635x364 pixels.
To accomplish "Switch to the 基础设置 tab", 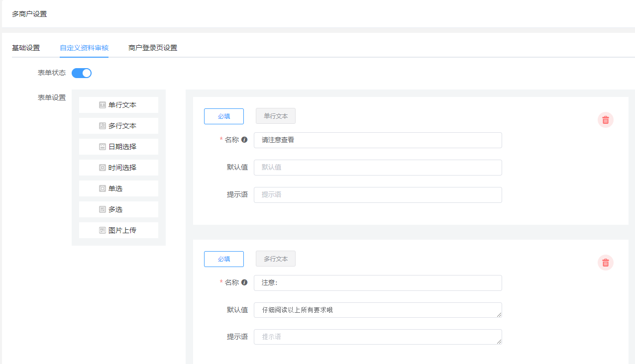I will [26, 48].
